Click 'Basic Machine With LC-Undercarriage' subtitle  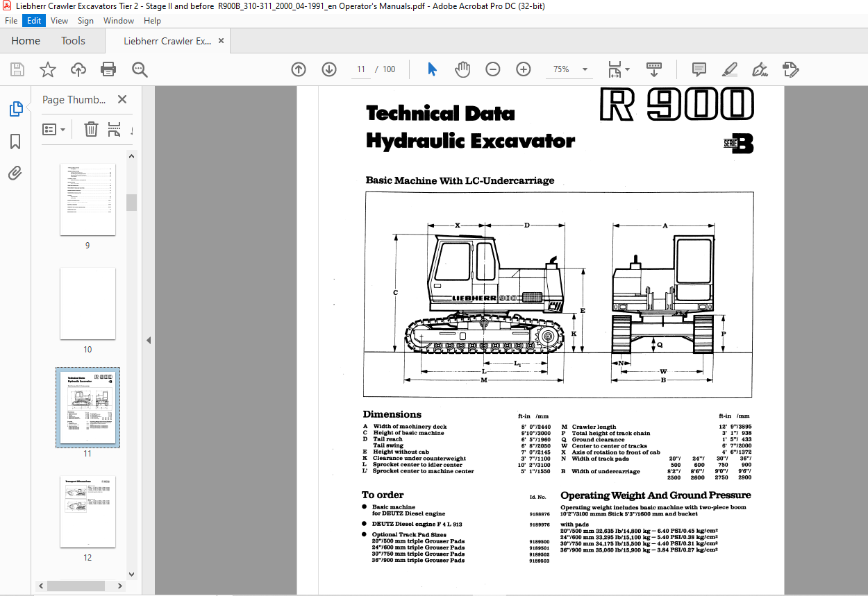click(460, 180)
